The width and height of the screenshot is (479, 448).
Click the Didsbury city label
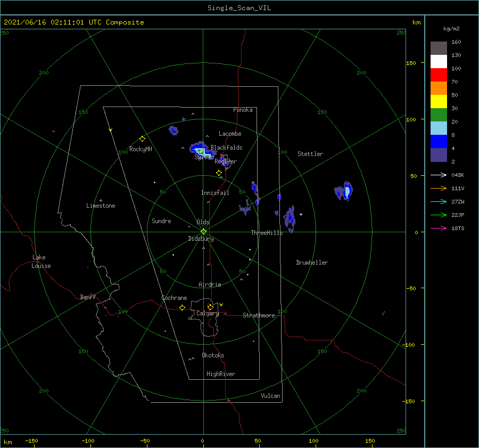[x=201, y=239]
